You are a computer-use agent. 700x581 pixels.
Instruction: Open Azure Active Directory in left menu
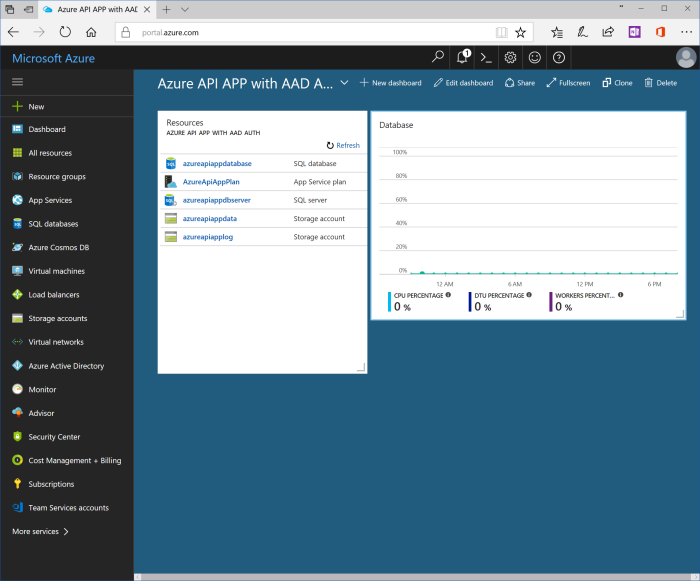[x=67, y=366]
